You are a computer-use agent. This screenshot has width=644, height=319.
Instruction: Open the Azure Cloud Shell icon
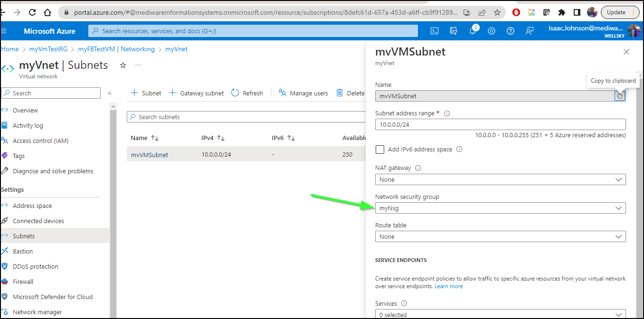click(x=434, y=31)
